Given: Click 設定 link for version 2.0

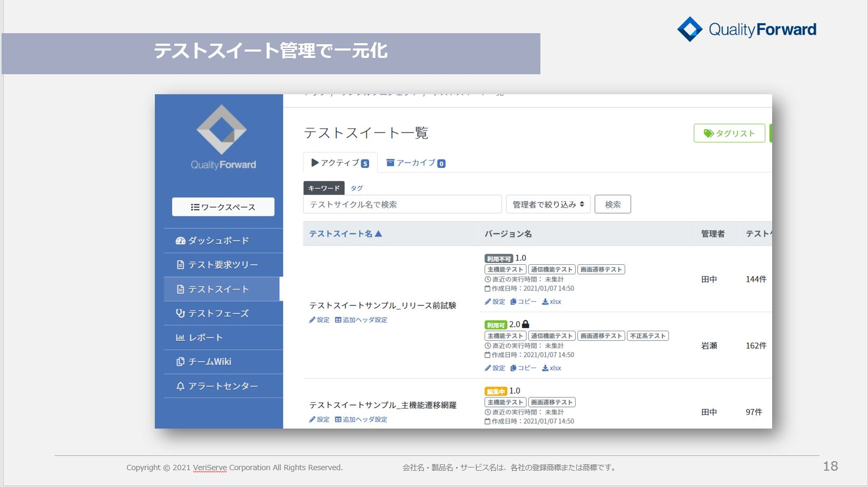Looking at the screenshot, I should click(495, 368).
